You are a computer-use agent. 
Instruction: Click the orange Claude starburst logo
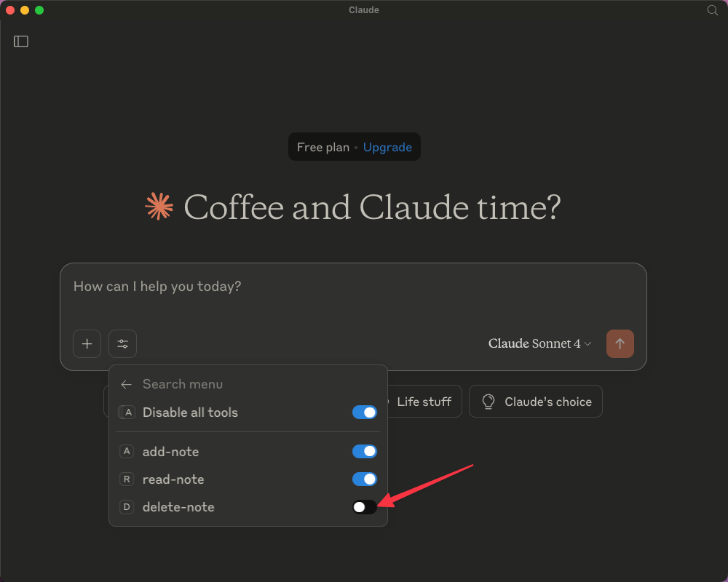[159, 207]
